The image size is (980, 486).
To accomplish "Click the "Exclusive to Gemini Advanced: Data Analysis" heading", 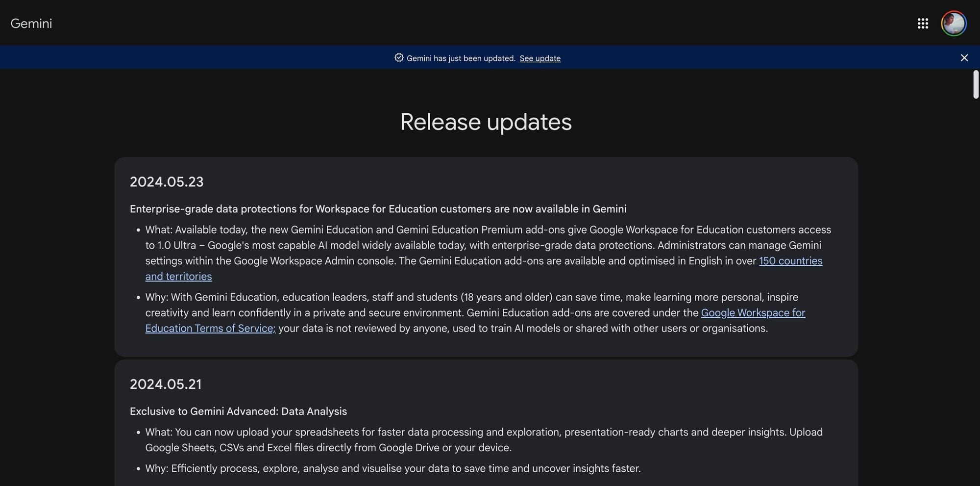I will 238,411.
